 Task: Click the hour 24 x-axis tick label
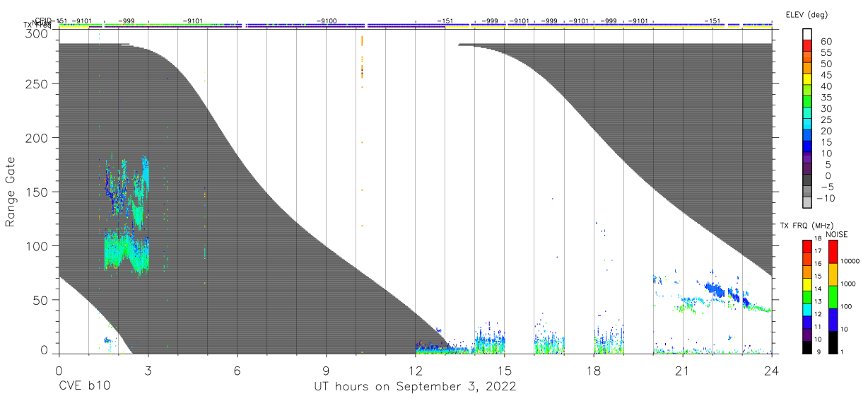click(772, 371)
